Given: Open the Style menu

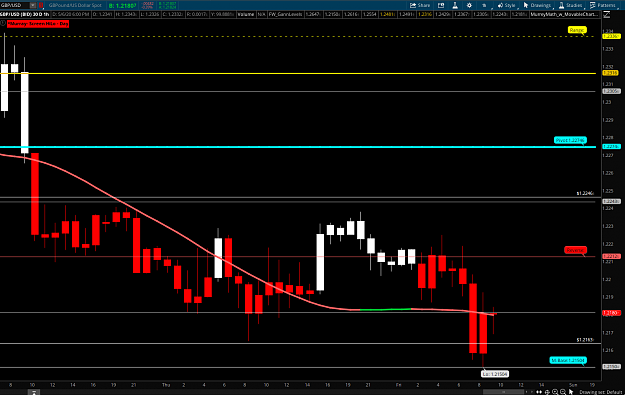Looking at the screenshot, I should coord(506,5).
